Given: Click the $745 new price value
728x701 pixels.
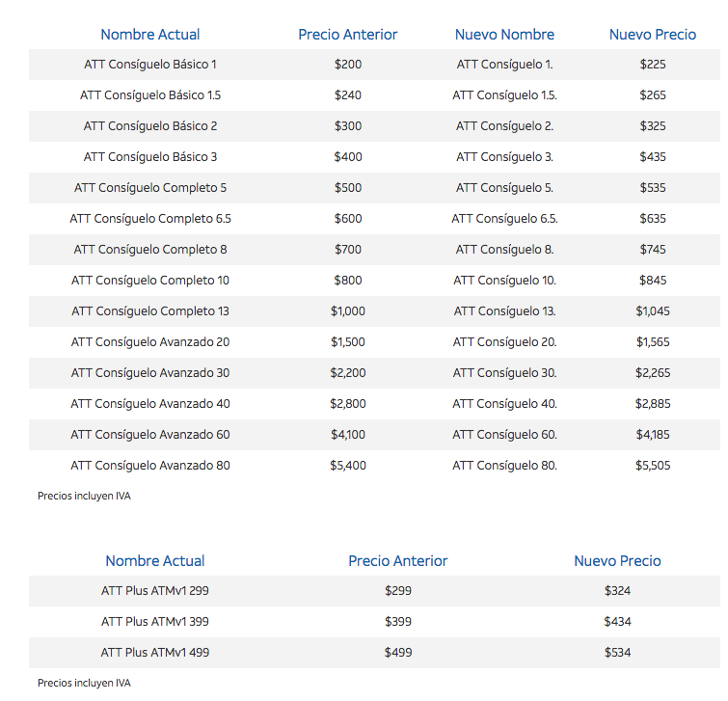Looking at the screenshot, I should point(652,250).
